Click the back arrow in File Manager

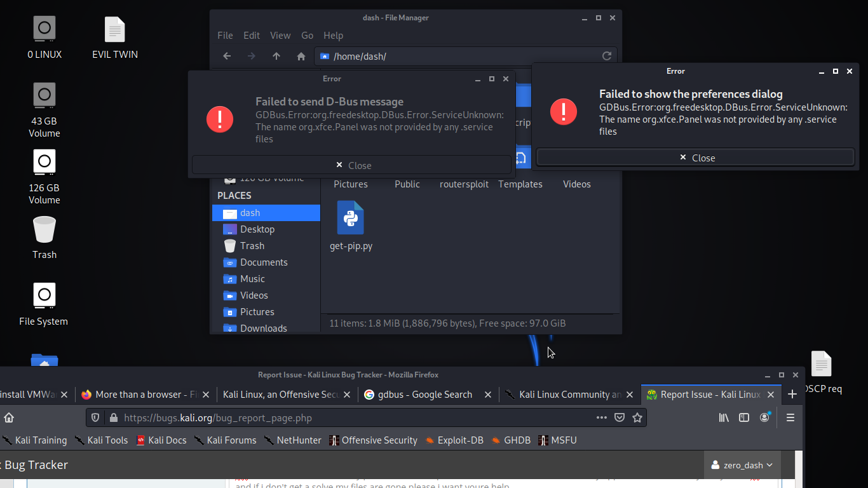(227, 56)
